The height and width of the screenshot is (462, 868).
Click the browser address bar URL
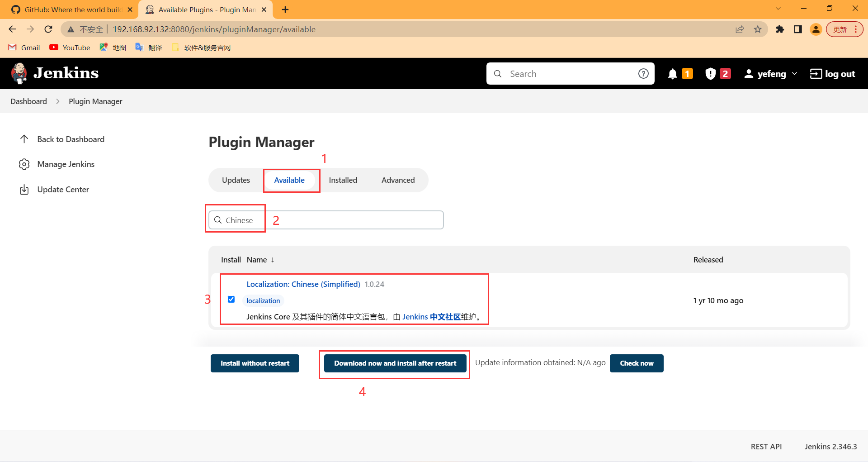pos(214,29)
